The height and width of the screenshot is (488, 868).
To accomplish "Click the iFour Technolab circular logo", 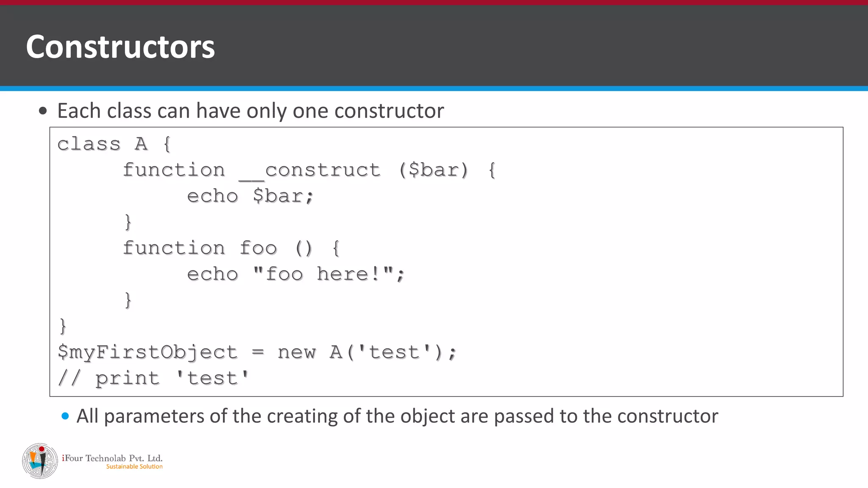I will [x=40, y=461].
